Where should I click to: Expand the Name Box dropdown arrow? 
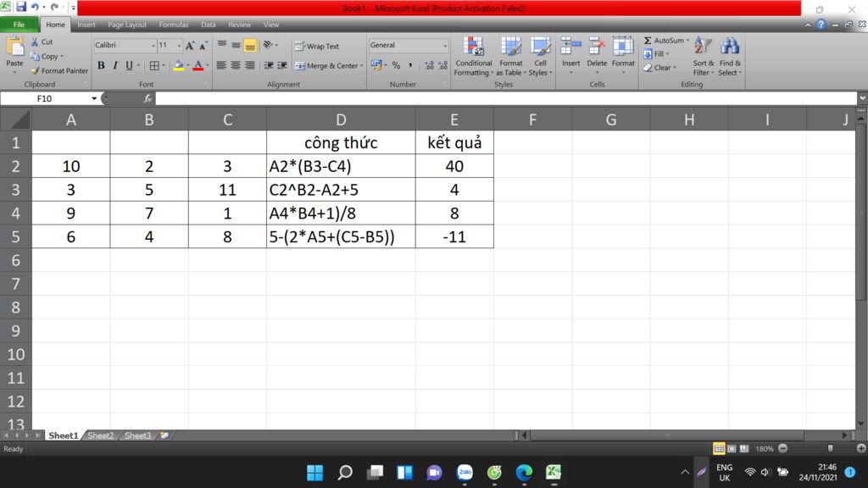pyautogui.click(x=94, y=98)
